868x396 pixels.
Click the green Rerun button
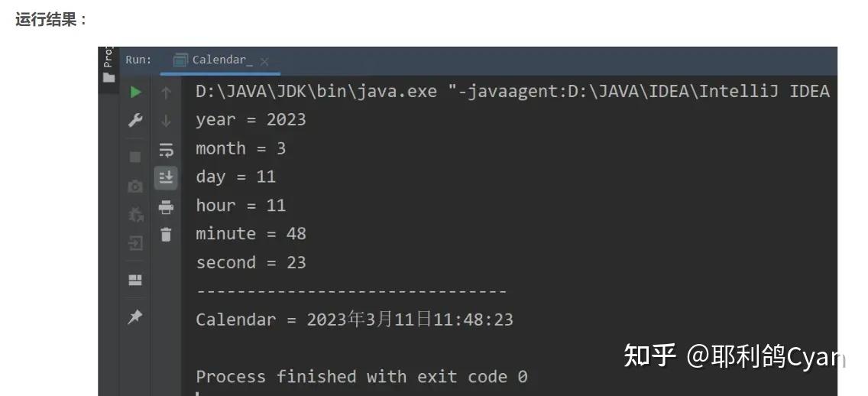[x=135, y=92]
